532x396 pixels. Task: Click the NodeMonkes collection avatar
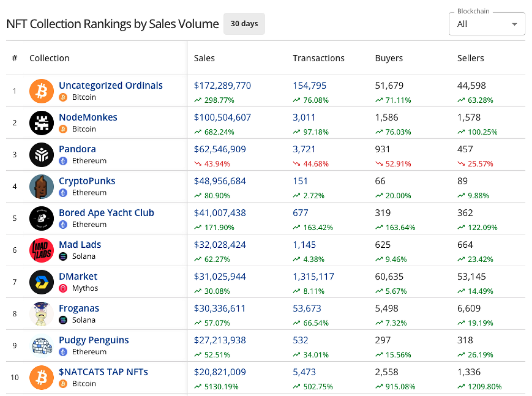[41, 123]
